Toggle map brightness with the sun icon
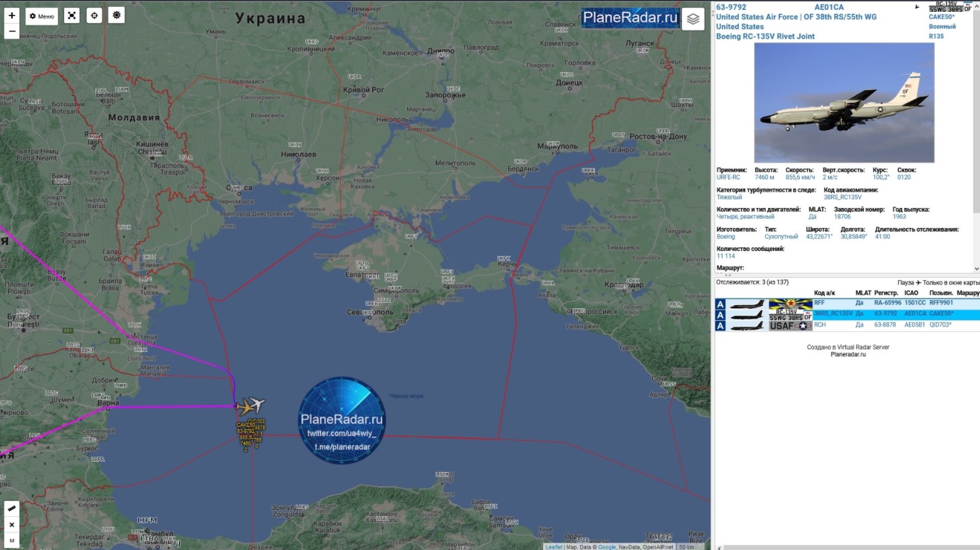Image resolution: width=980 pixels, height=550 pixels. pos(117,15)
